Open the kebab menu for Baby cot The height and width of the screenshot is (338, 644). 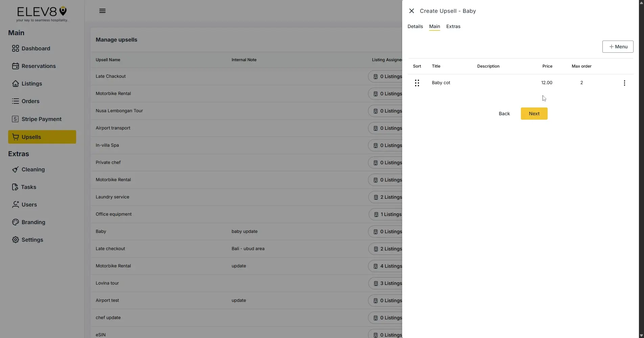[624, 82]
